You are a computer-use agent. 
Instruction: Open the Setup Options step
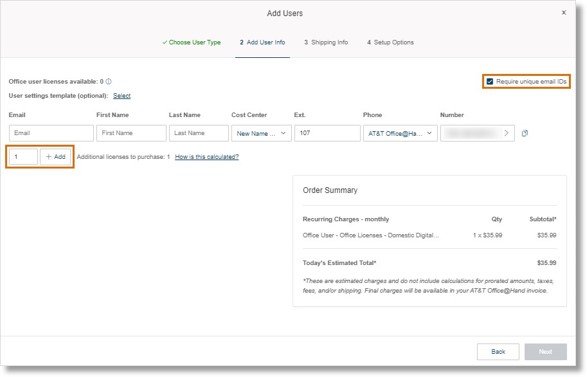click(x=390, y=42)
